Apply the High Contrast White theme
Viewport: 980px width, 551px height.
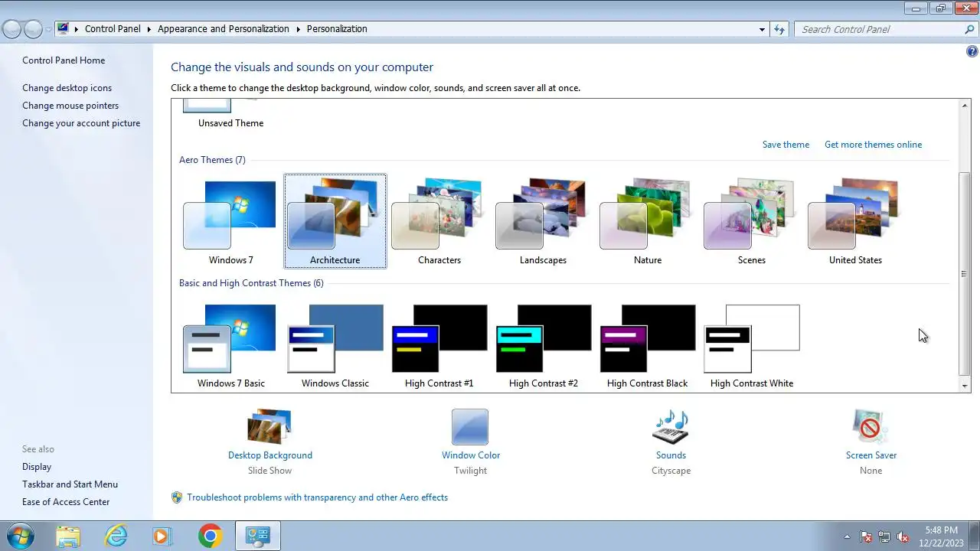(x=751, y=346)
